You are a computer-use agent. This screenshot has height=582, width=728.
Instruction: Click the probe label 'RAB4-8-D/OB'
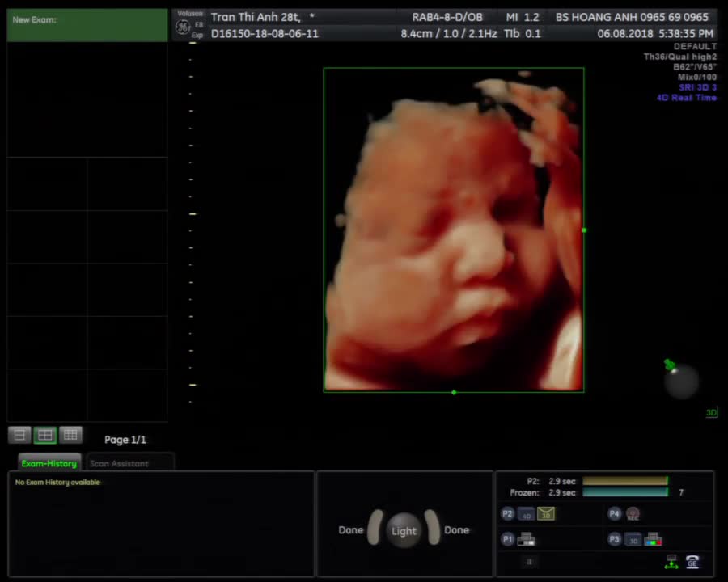[x=447, y=17]
